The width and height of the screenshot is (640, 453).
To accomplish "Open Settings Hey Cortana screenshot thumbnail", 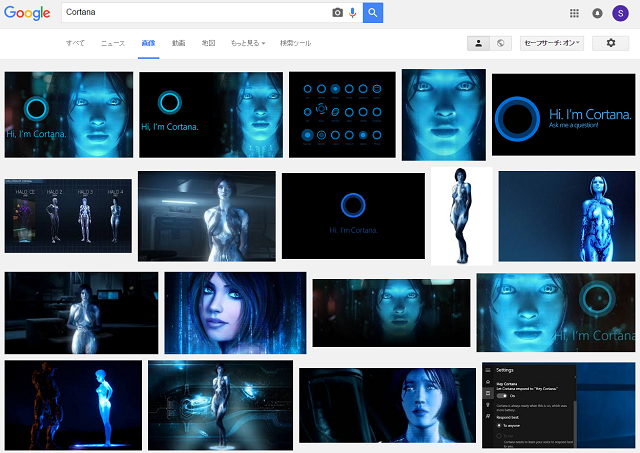I will point(558,405).
